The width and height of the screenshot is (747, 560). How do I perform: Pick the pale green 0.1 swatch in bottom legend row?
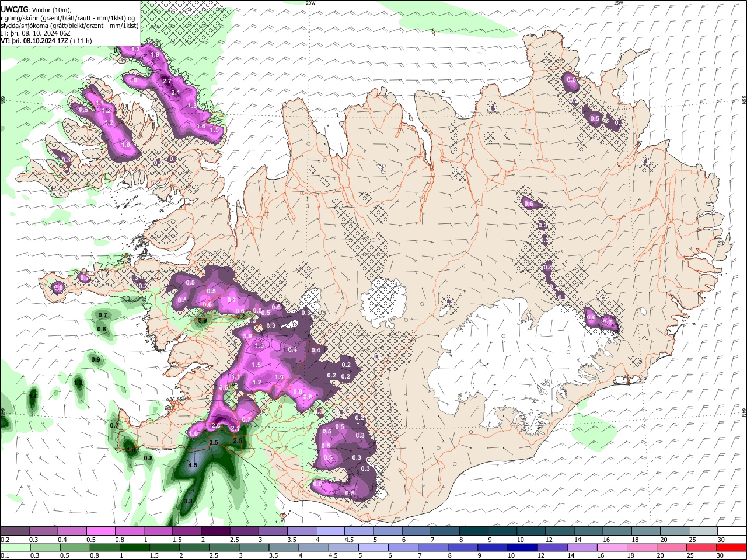(x=15, y=547)
